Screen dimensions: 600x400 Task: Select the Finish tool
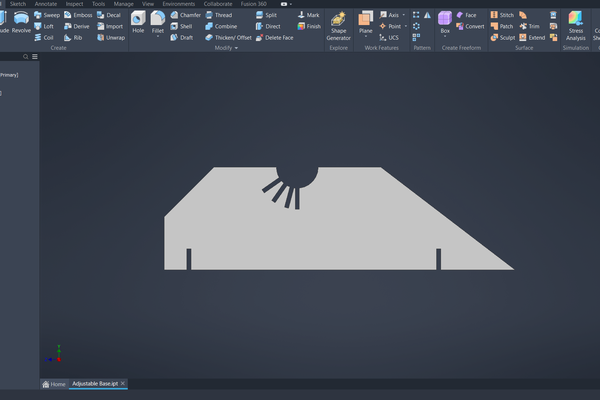309,26
